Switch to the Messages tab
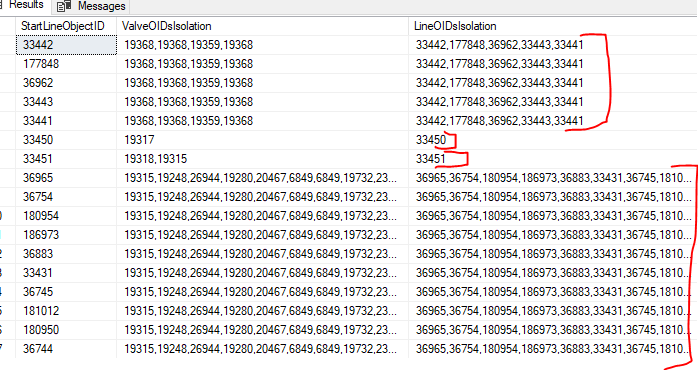The height and width of the screenshot is (370, 698). (x=92, y=6)
